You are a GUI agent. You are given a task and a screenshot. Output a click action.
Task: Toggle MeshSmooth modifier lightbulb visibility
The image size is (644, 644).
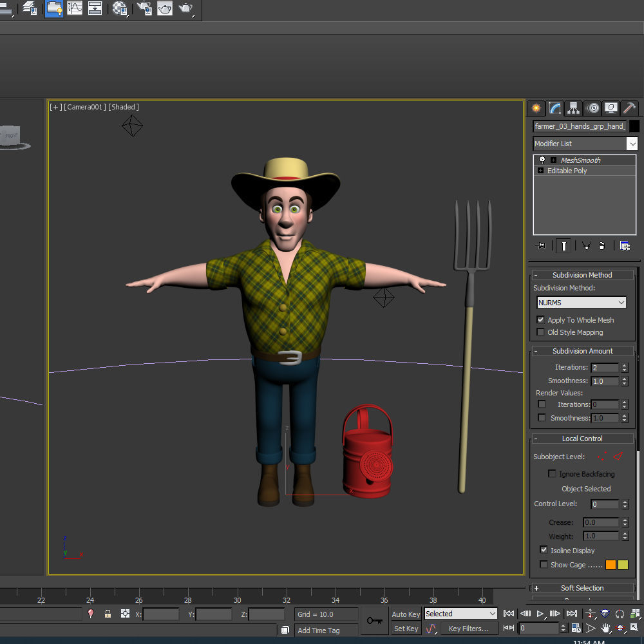click(542, 160)
